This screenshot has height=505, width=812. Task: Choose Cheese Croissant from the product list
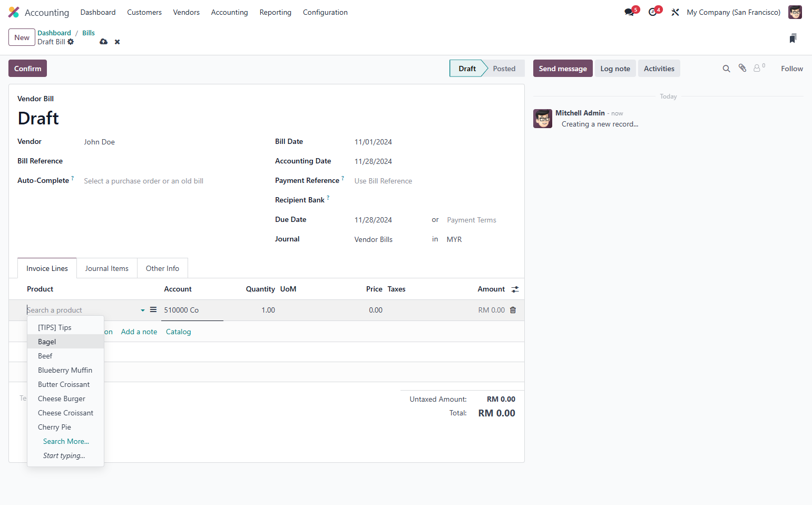65,413
